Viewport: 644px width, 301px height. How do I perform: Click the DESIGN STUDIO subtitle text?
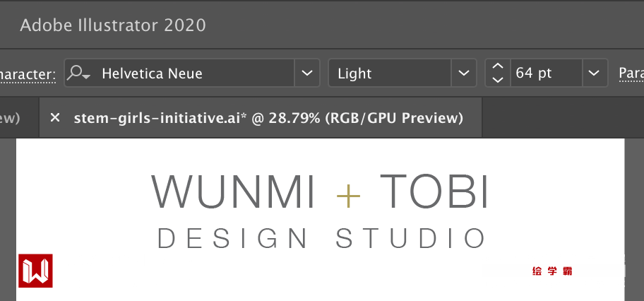coord(322,239)
